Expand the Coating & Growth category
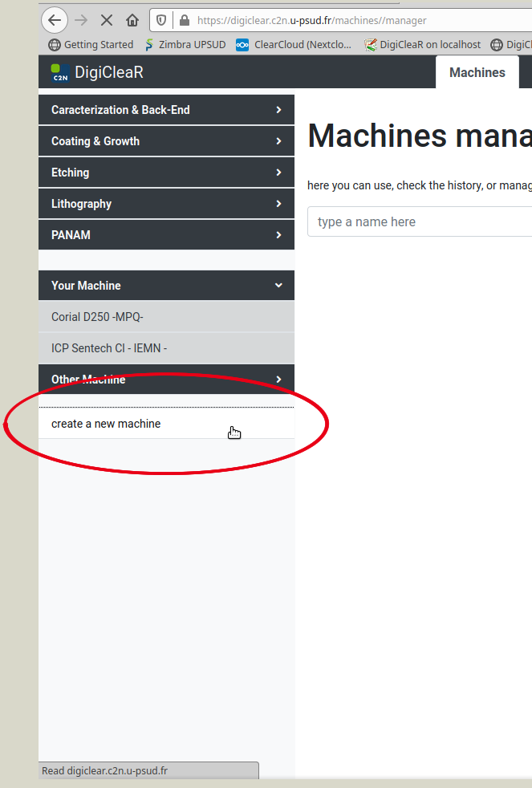Screen dimensions: 532x788 [166, 141]
